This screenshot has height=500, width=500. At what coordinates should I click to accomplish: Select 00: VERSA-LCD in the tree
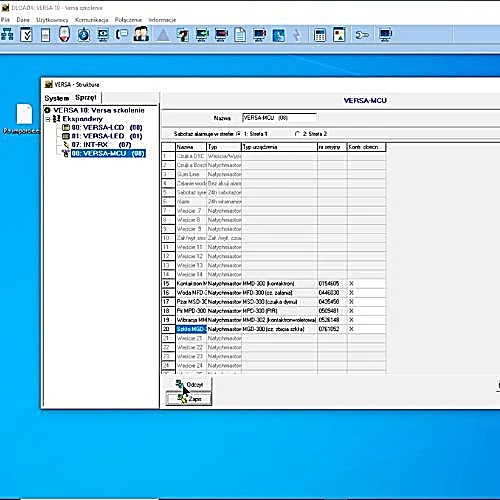click(107, 128)
